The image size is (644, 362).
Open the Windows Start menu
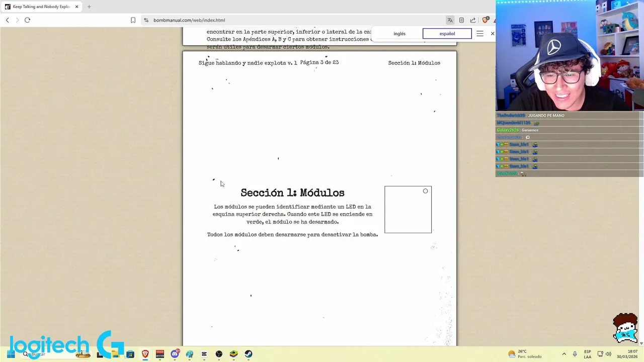point(11,354)
